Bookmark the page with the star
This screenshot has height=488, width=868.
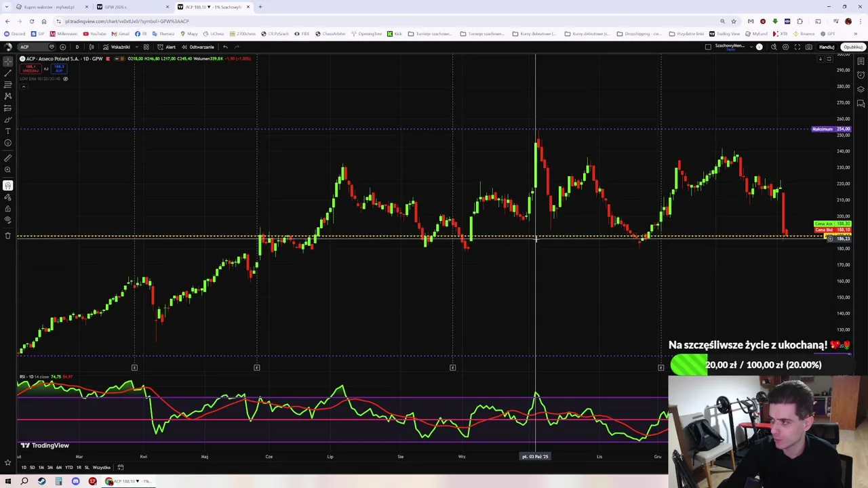[734, 21]
